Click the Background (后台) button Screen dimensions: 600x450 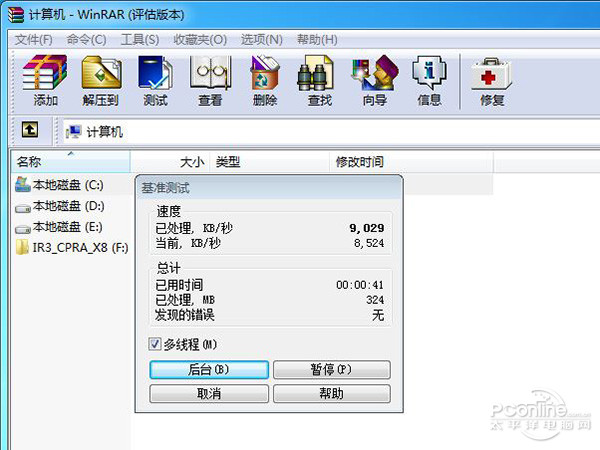(209, 370)
